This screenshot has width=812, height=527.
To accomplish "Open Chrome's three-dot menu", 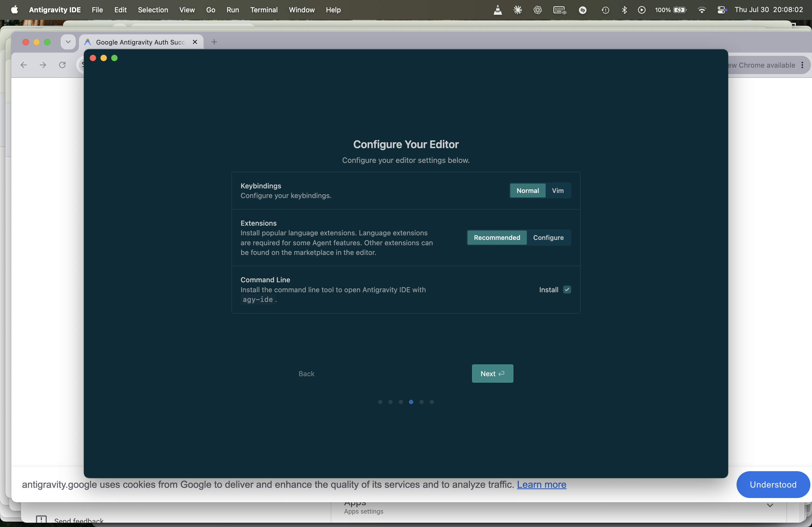I will pyautogui.click(x=802, y=65).
